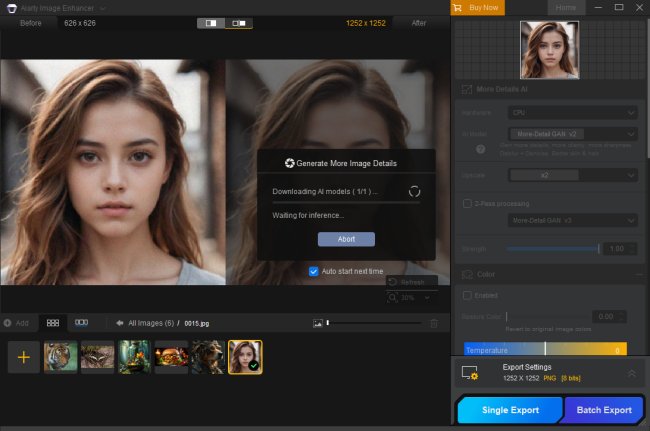Click the thumbnail size slider
Image resolution: width=650 pixels, height=431 pixels.
click(374, 323)
